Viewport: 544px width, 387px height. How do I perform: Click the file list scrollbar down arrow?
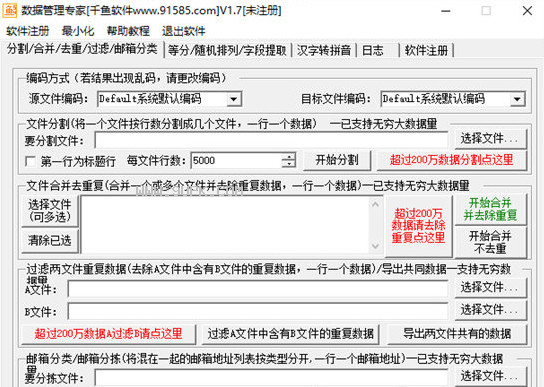[375, 246]
